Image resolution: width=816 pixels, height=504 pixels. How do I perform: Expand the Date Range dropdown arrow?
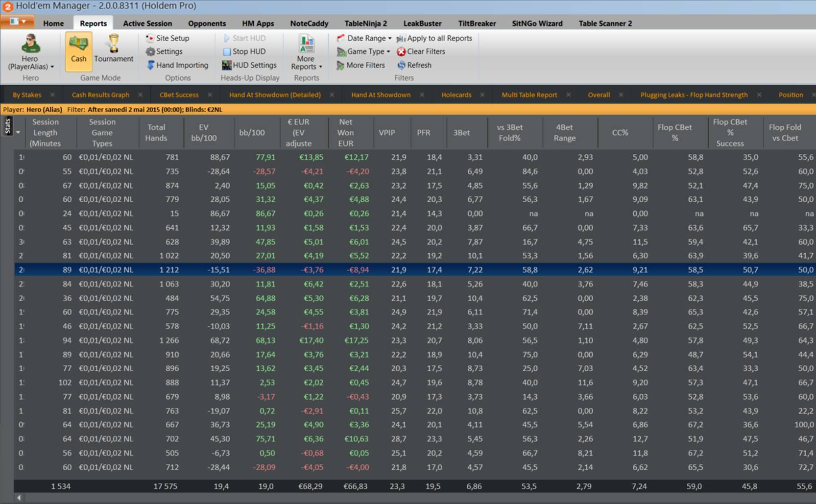point(390,38)
